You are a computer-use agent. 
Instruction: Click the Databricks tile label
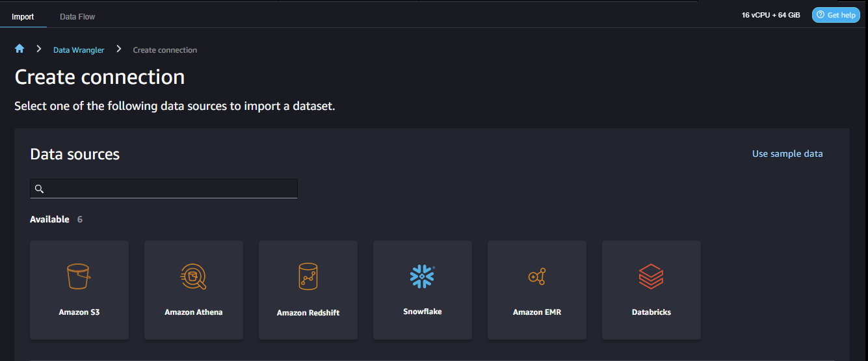point(651,312)
